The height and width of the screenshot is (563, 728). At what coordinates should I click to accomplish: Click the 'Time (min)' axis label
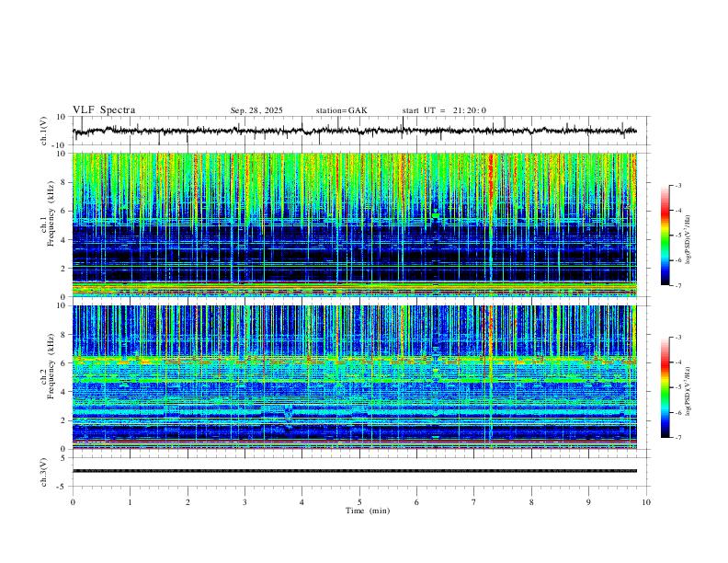point(368,511)
